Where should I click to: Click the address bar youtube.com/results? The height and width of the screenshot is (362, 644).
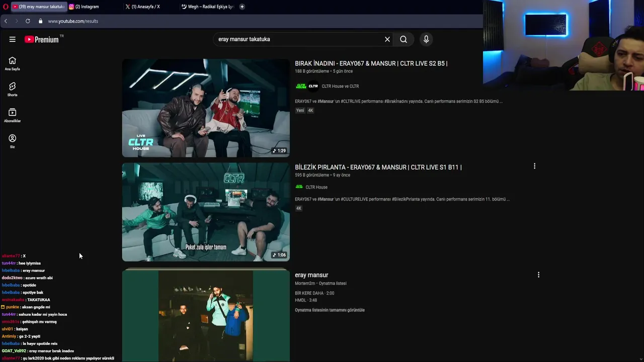click(73, 21)
